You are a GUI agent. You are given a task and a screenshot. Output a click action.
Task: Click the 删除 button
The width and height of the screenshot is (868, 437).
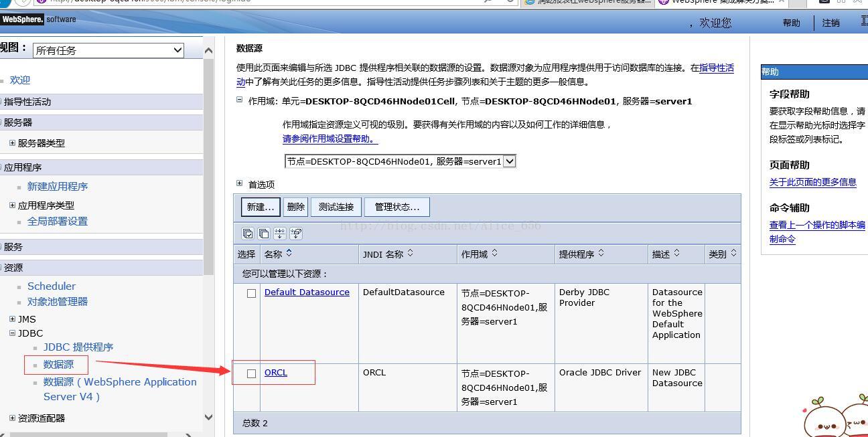click(295, 207)
